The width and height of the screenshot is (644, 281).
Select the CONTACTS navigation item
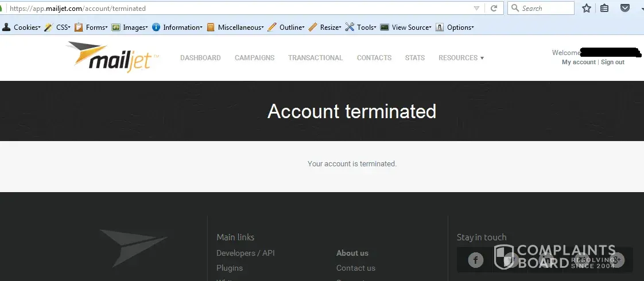pos(374,58)
